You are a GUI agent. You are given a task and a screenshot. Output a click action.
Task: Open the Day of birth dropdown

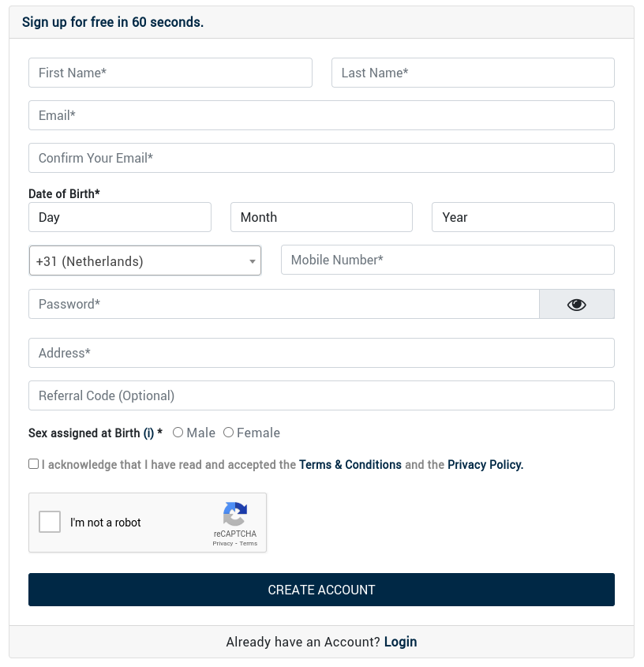[120, 217]
